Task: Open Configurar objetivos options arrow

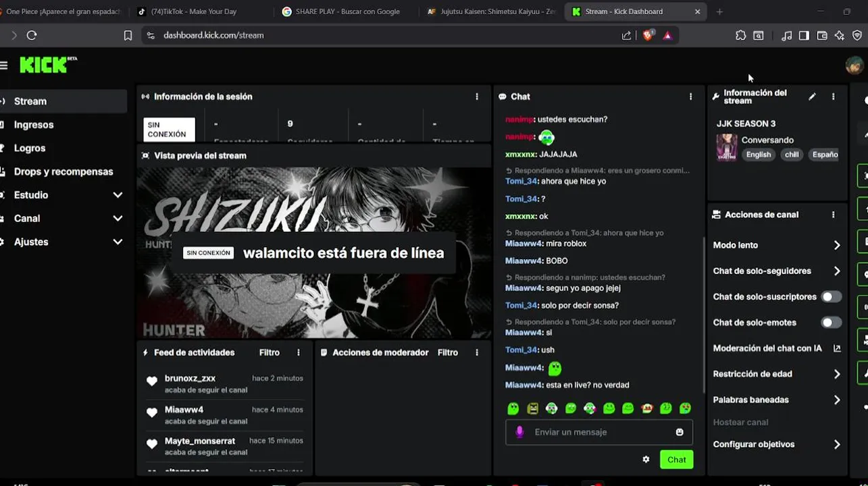Action: click(837, 444)
